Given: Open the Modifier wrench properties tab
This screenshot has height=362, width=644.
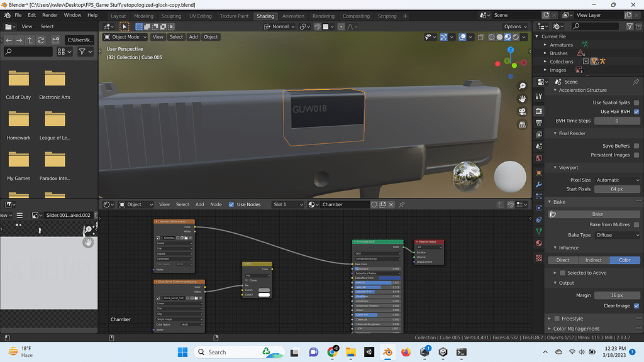Looking at the screenshot, I should pyautogui.click(x=539, y=184).
